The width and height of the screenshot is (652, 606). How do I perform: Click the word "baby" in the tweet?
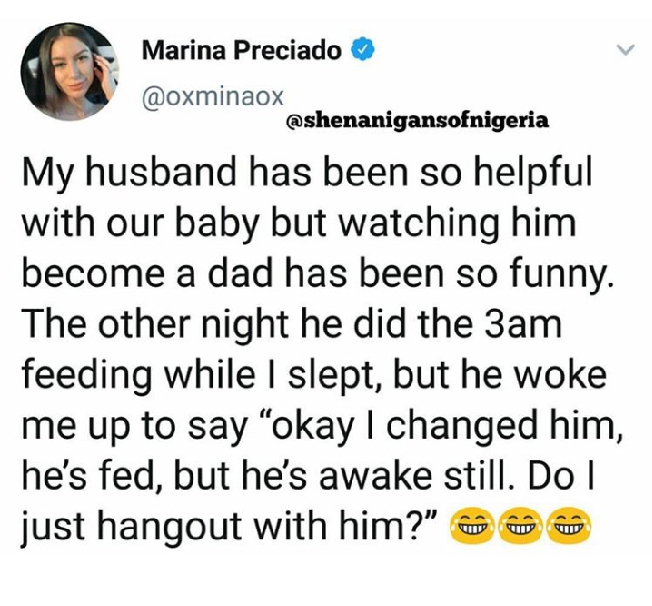point(215,225)
